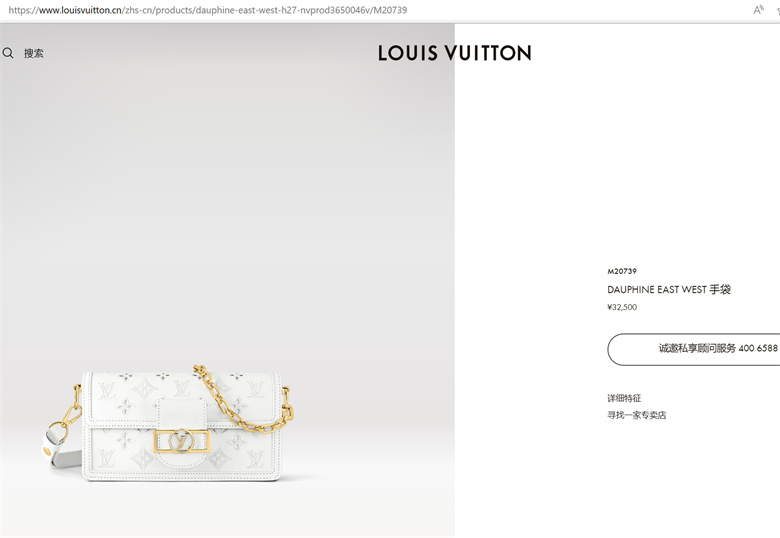Image resolution: width=780 pixels, height=538 pixels.
Task: Click the Louis Vuitton logo
Action: coord(454,53)
